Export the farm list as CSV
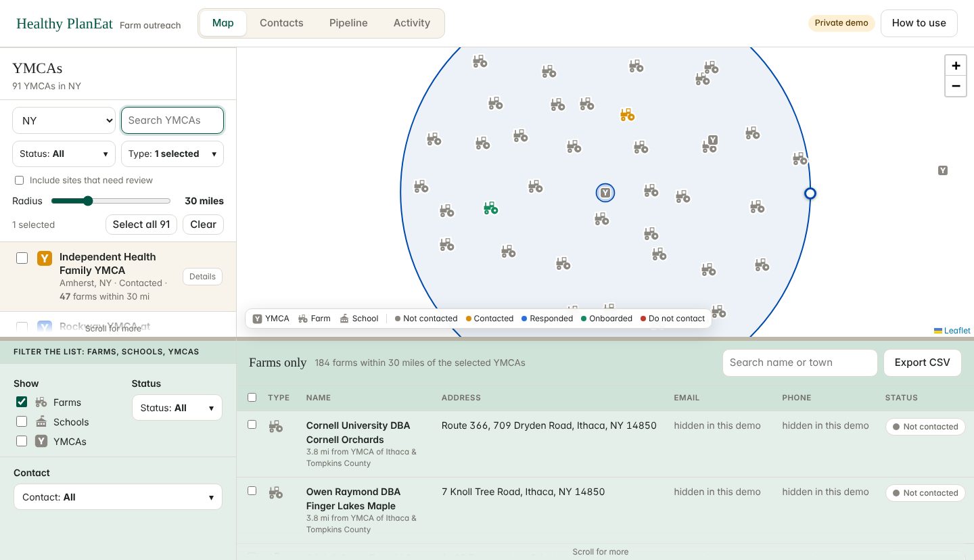 pyautogui.click(x=922, y=363)
